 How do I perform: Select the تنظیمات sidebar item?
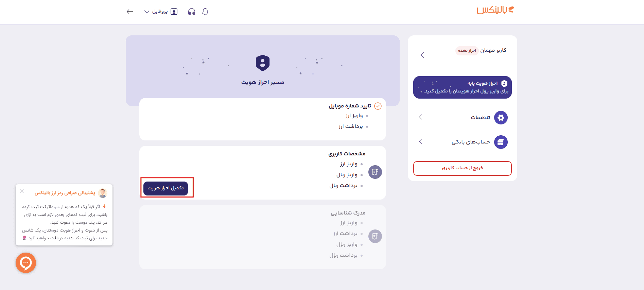pos(480,117)
